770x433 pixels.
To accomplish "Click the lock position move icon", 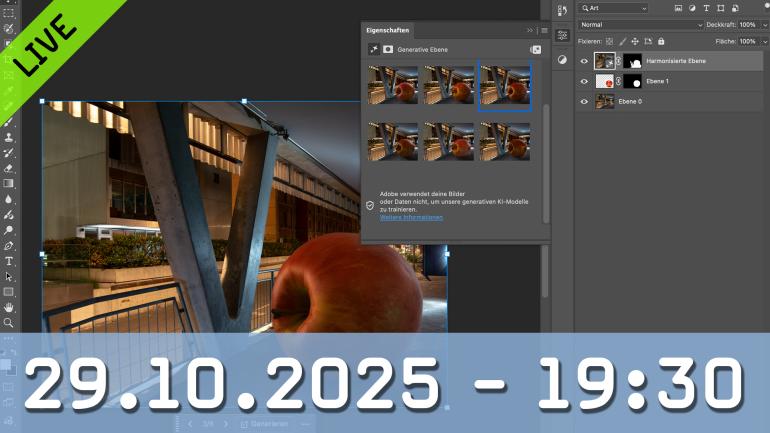I will point(636,41).
